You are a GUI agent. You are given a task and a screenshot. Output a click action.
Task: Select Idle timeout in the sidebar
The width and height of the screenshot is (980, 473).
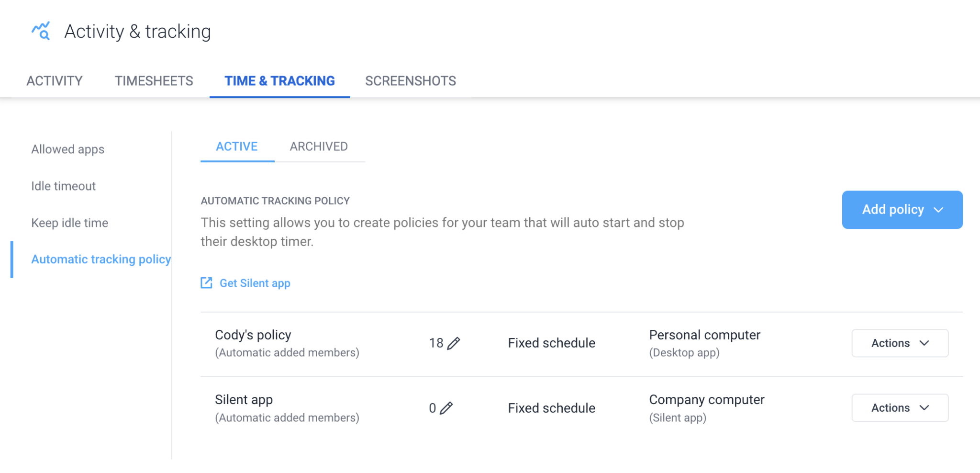63,186
